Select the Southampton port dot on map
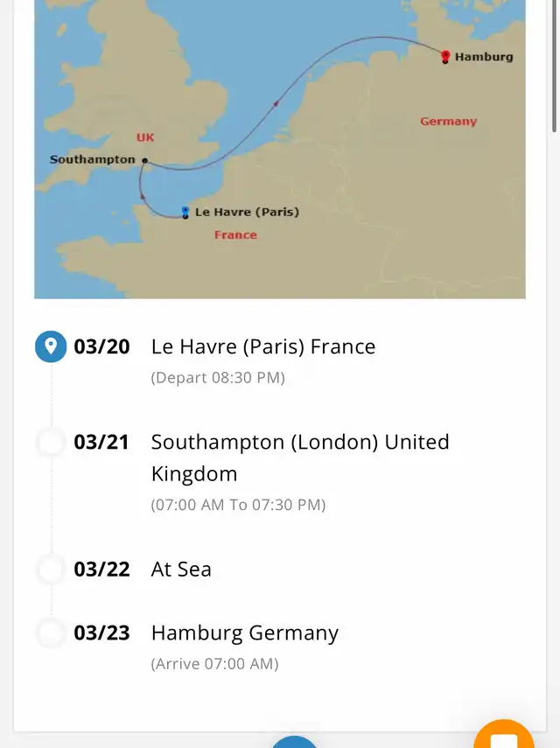Image resolution: width=560 pixels, height=748 pixels. point(145,161)
